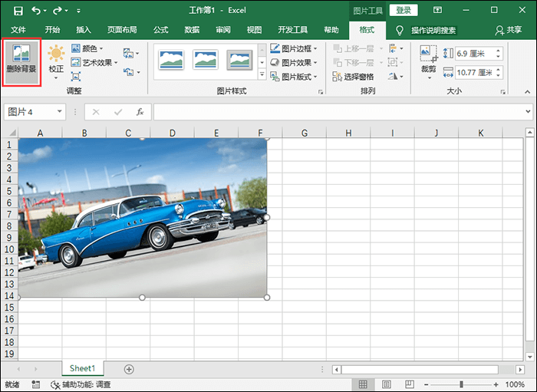Screen dimensions: 537x392
Task: Click the 操作说明搜索 tell-me search box
Action: [x=433, y=31]
